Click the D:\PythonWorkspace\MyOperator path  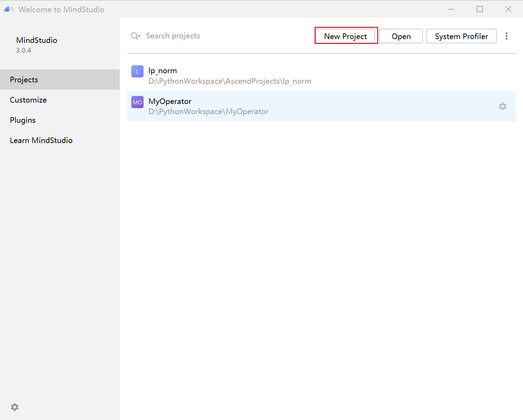pyautogui.click(x=208, y=112)
